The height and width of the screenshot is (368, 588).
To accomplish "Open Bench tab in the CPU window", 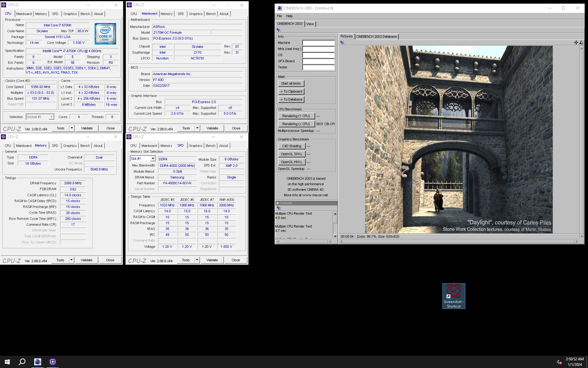I will coord(85,14).
